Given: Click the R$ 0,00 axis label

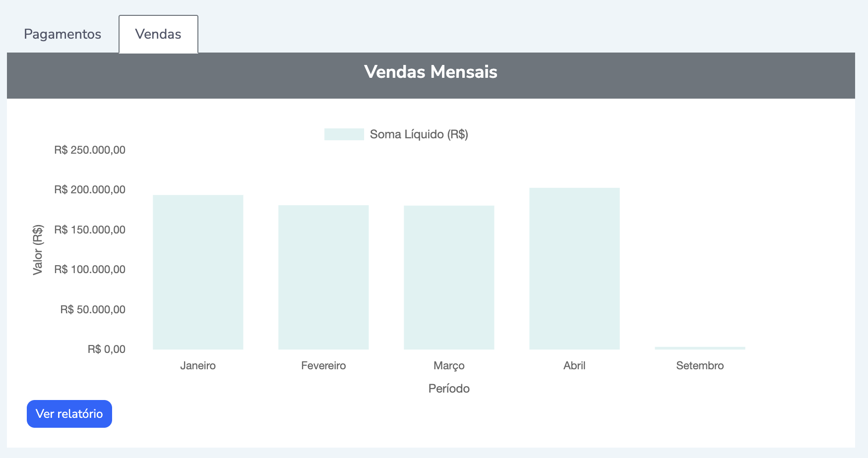Looking at the screenshot, I should [x=107, y=349].
